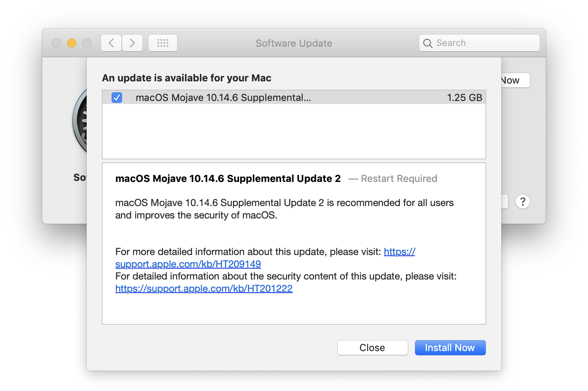Click the forward navigation arrow

coord(132,43)
